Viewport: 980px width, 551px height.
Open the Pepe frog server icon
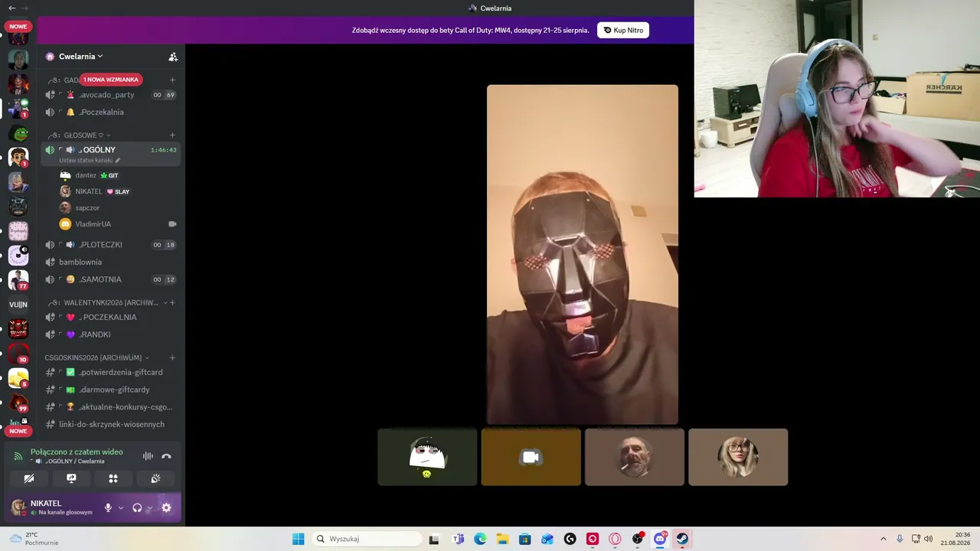(18, 133)
